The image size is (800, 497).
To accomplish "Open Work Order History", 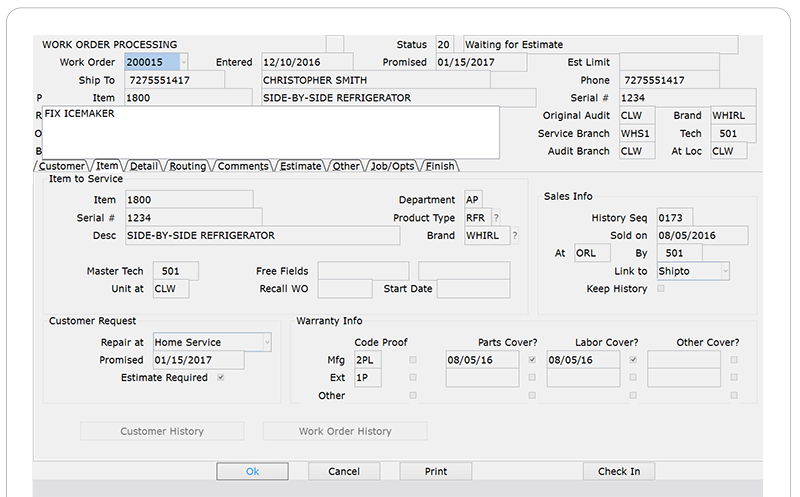I will click(x=345, y=431).
